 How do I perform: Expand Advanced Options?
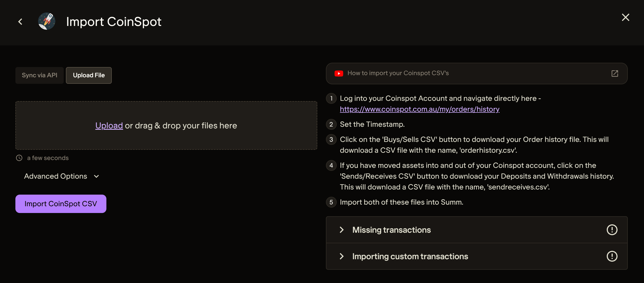coord(62,176)
